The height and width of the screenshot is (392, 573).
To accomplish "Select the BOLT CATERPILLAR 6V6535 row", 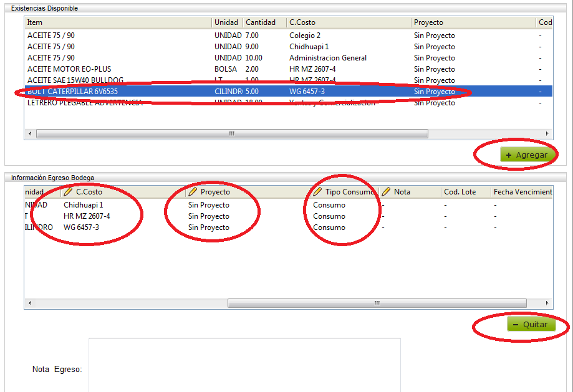I will 288,92.
